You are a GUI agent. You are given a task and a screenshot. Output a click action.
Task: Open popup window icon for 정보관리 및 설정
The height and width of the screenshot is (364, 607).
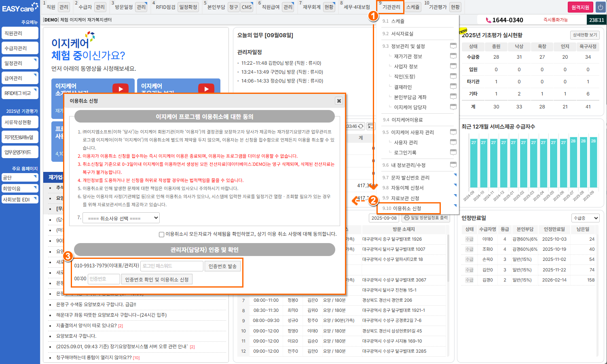[453, 46]
